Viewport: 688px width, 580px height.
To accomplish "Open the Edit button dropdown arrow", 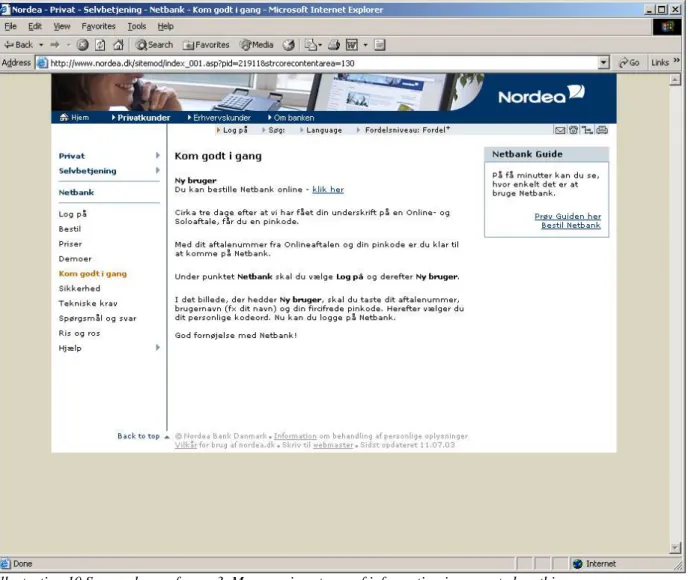I will pyautogui.click(x=365, y=45).
